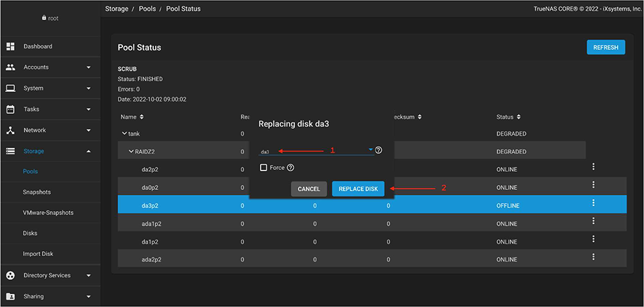Open three-dot menu for ada1p2 row
This screenshot has height=307, width=644.
593,221
